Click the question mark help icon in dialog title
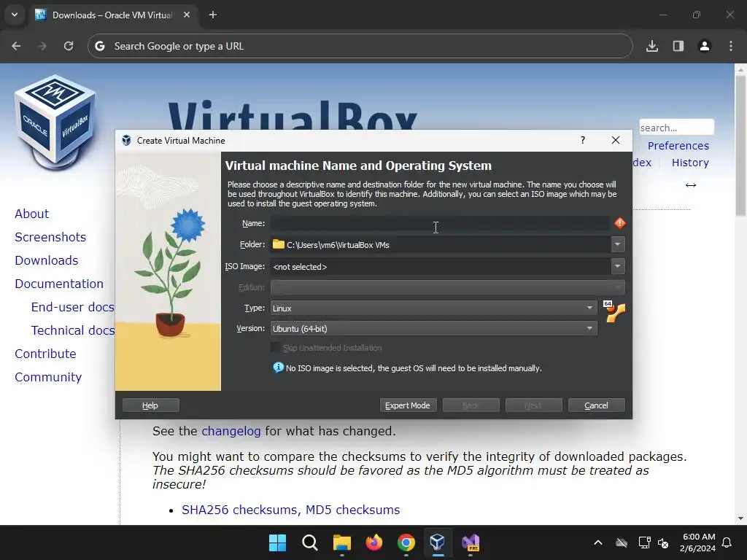Screen dimensions: 747x560 [583, 140]
